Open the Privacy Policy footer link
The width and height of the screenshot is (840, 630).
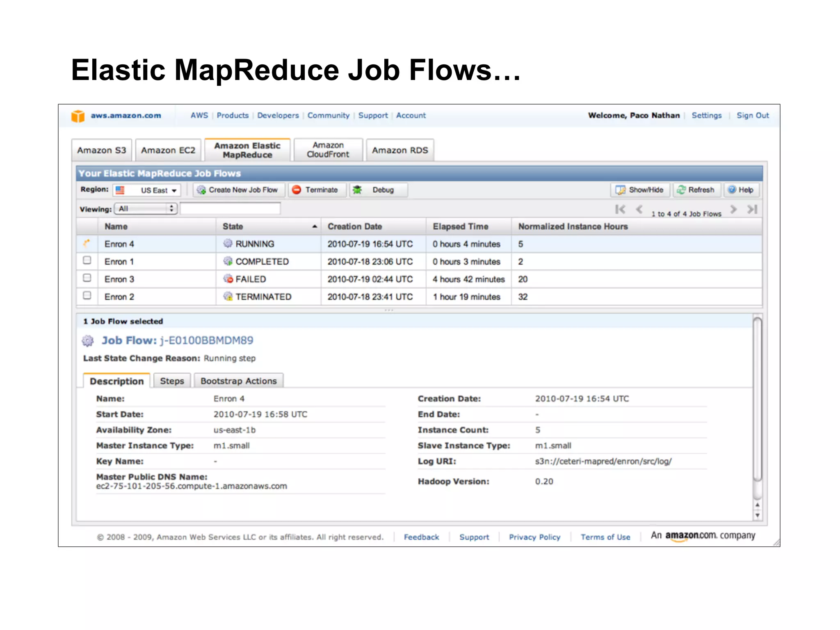(x=534, y=537)
